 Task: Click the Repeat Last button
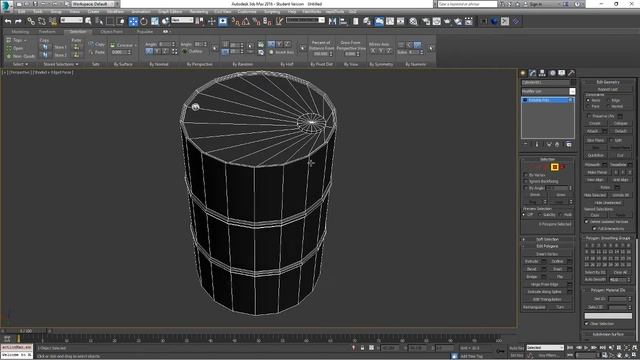(608, 89)
